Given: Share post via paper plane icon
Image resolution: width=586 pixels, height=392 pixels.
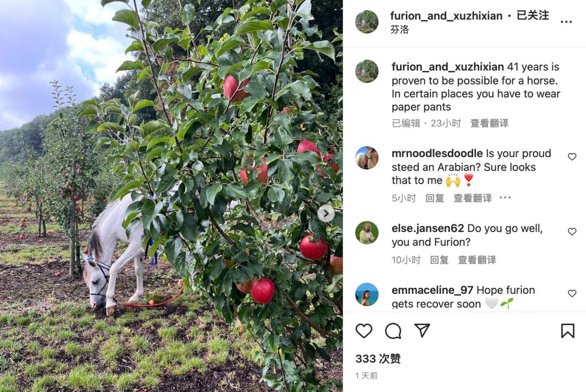Looking at the screenshot, I should 422,330.
